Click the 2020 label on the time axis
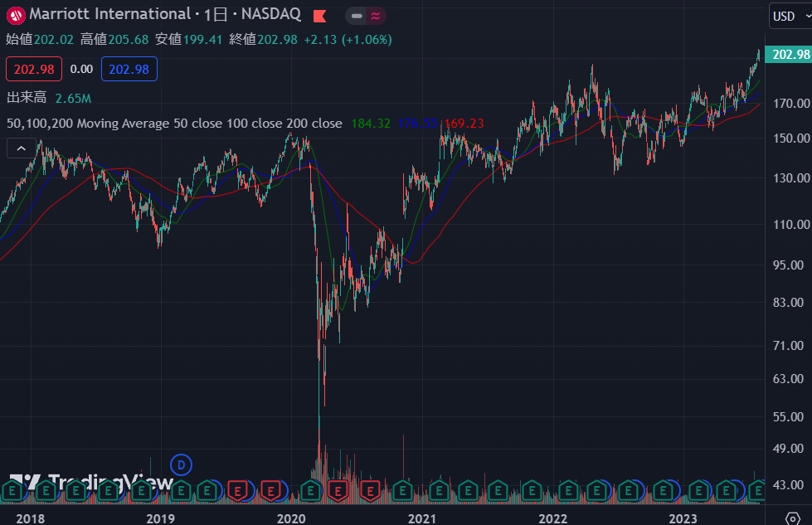This screenshot has width=812, height=525. coord(291,519)
